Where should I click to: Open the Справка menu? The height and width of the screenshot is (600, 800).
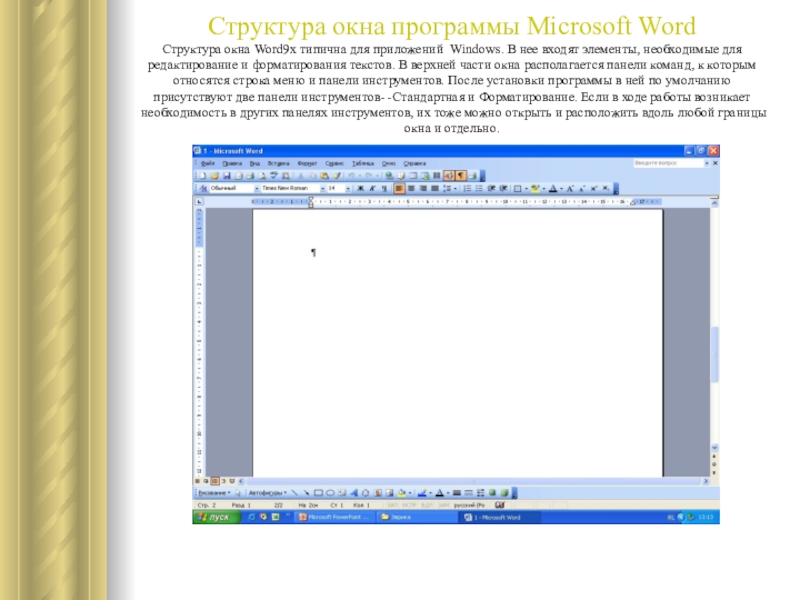click(x=414, y=163)
